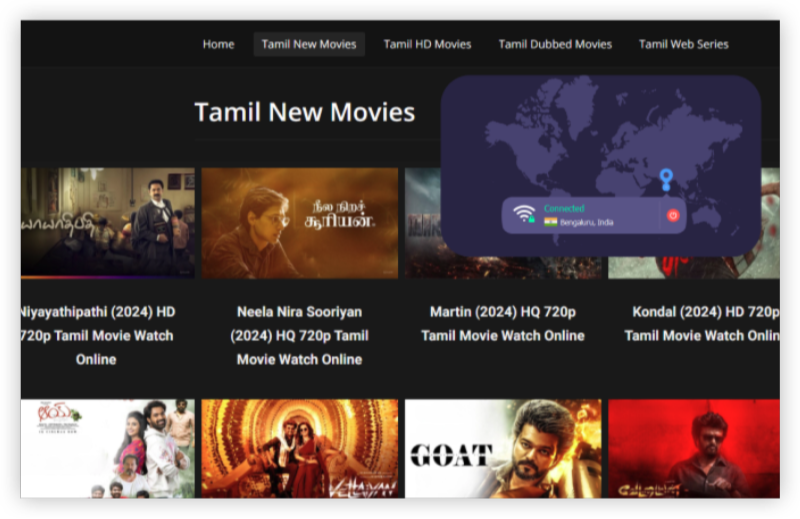
Task: Click the Tamil New Movies page heading
Action: (305, 112)
